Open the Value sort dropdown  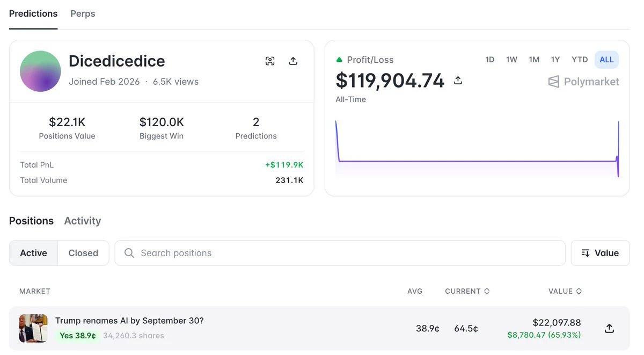600,253
